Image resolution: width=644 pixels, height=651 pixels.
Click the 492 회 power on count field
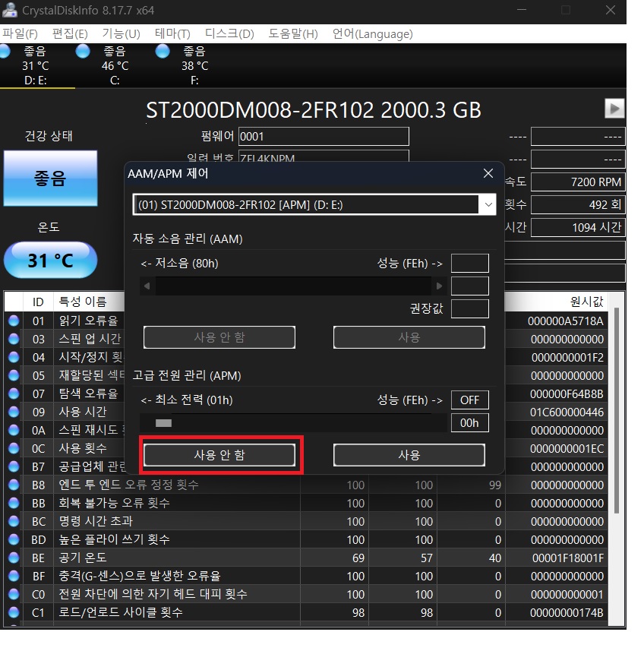pos(578,204)
